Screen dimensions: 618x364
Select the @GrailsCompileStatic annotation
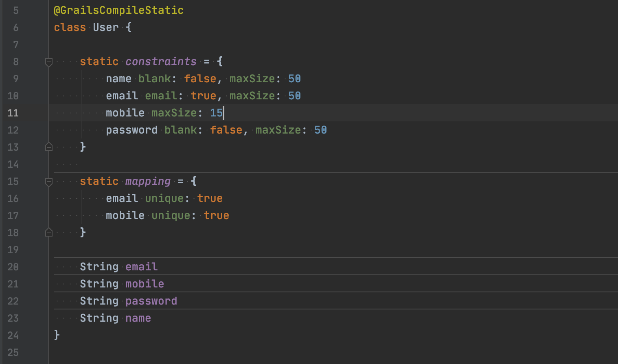(x=119, y=10)
